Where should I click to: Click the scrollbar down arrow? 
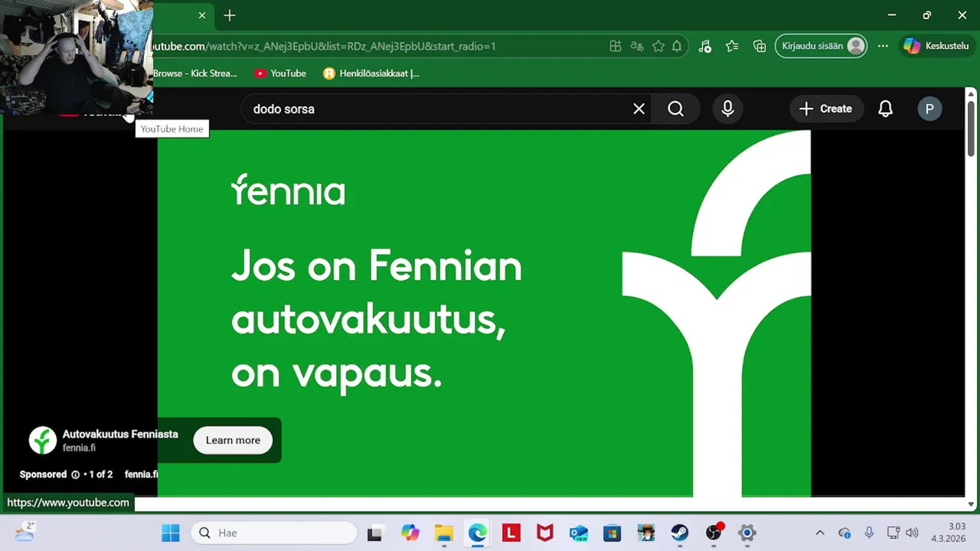click(971, 504)
